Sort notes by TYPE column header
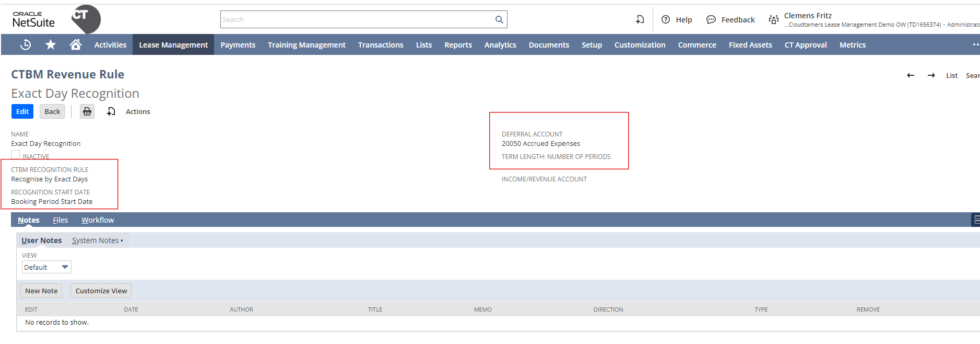Screen dimensions: 980x344 tap(761, 309)
